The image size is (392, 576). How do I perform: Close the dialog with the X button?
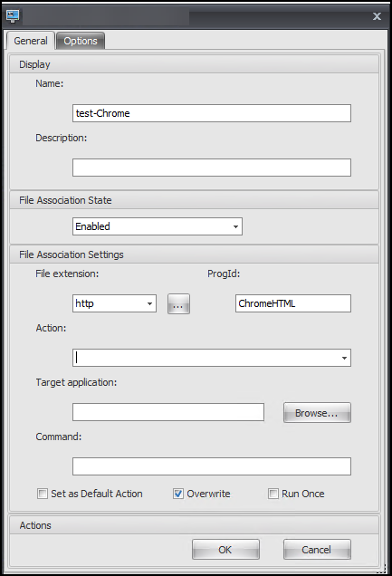pos(377,16)
